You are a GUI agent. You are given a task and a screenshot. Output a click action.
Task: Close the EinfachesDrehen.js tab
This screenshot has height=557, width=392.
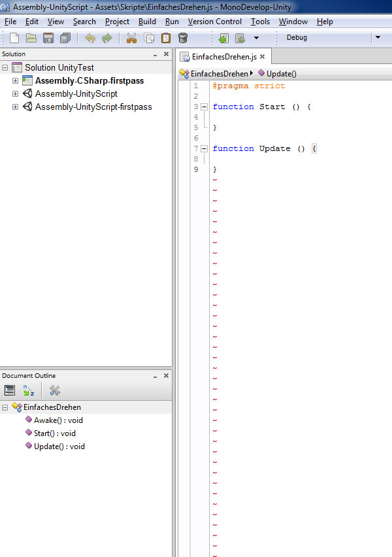(x=263, y=56)
